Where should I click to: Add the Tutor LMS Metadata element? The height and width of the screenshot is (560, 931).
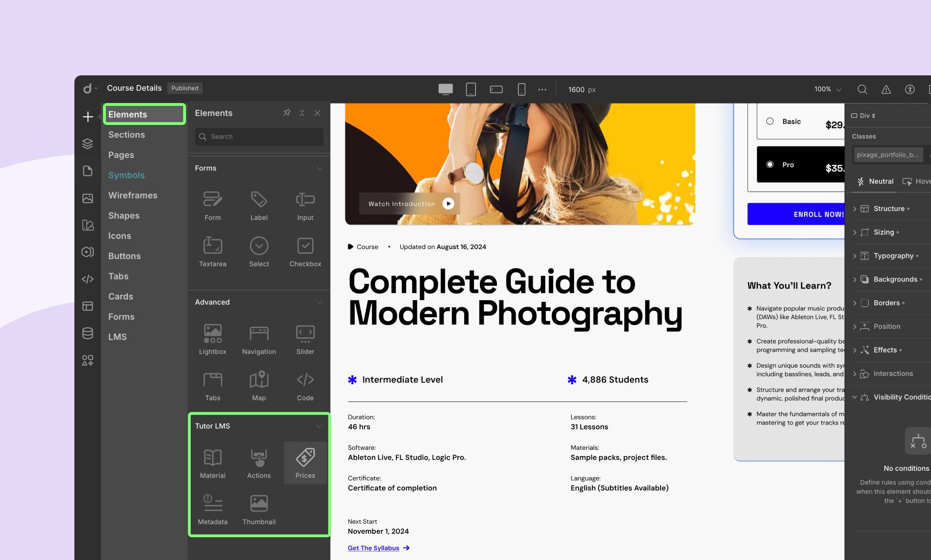(x=213, y=509)
